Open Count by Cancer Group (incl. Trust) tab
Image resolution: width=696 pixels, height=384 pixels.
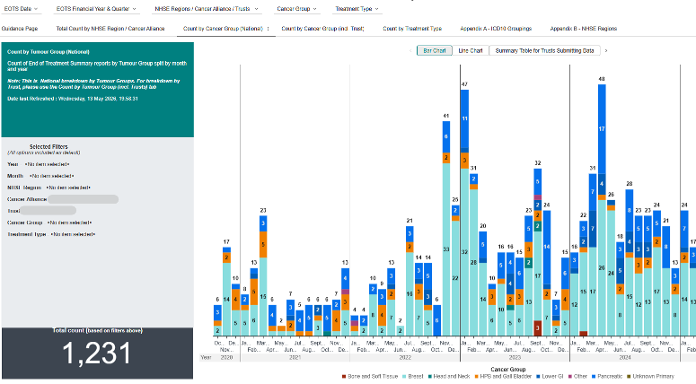pos(323,28)
